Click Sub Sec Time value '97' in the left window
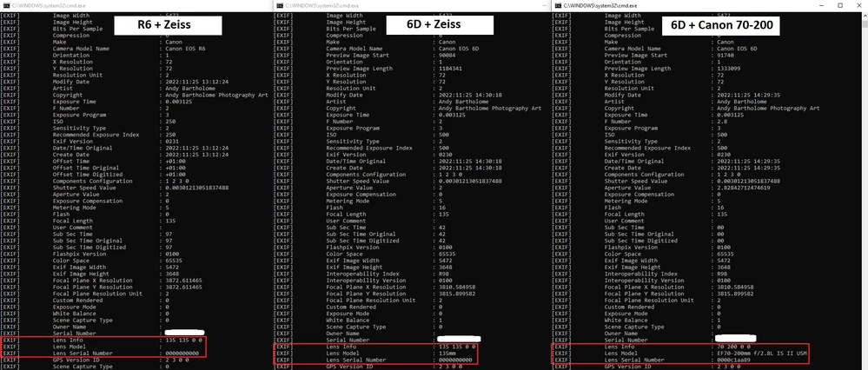Screen dimensions: 868x370 (x=169, y=235)
